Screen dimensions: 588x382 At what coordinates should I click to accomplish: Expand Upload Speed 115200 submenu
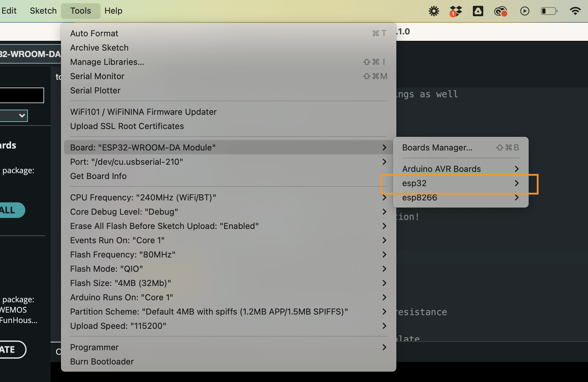point(228,326)
